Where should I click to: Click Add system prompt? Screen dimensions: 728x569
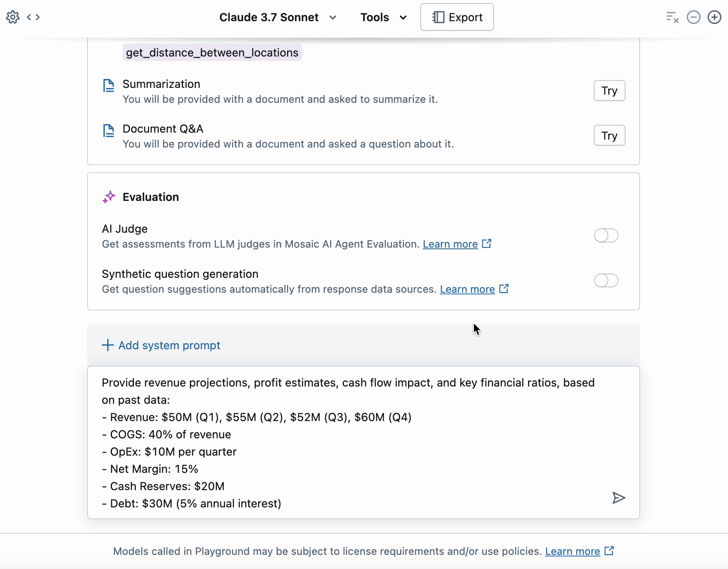pyautogui.click(x=161, y=345)
